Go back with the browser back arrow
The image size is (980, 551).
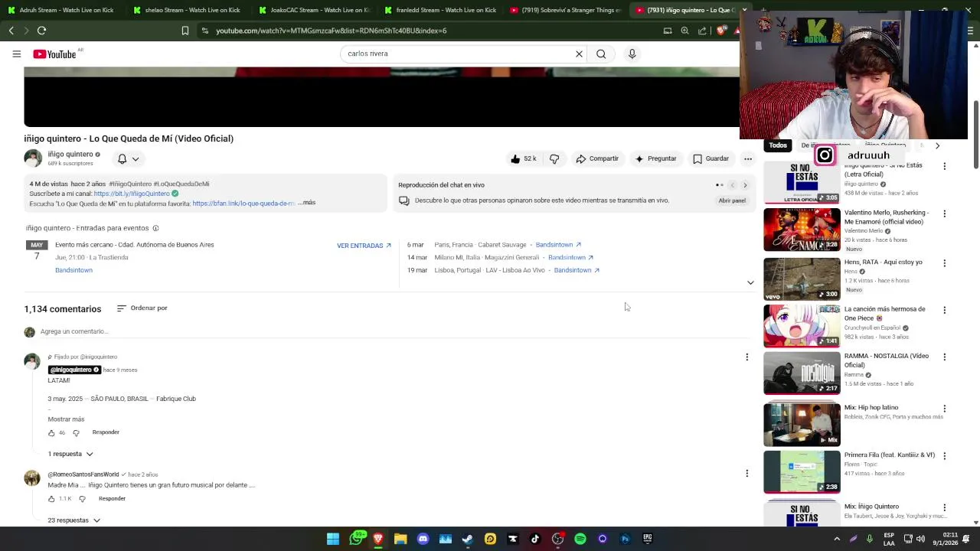(x=11, y=31)
